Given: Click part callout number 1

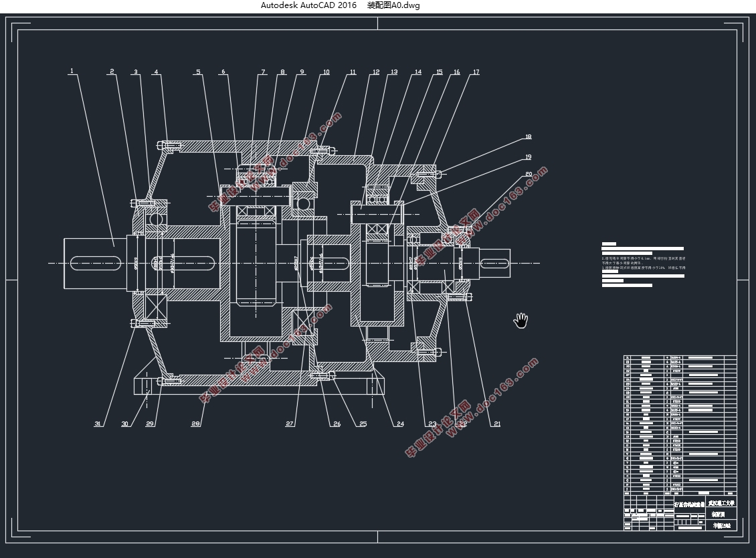Looking at the screenshot, I should pos(72,71).
